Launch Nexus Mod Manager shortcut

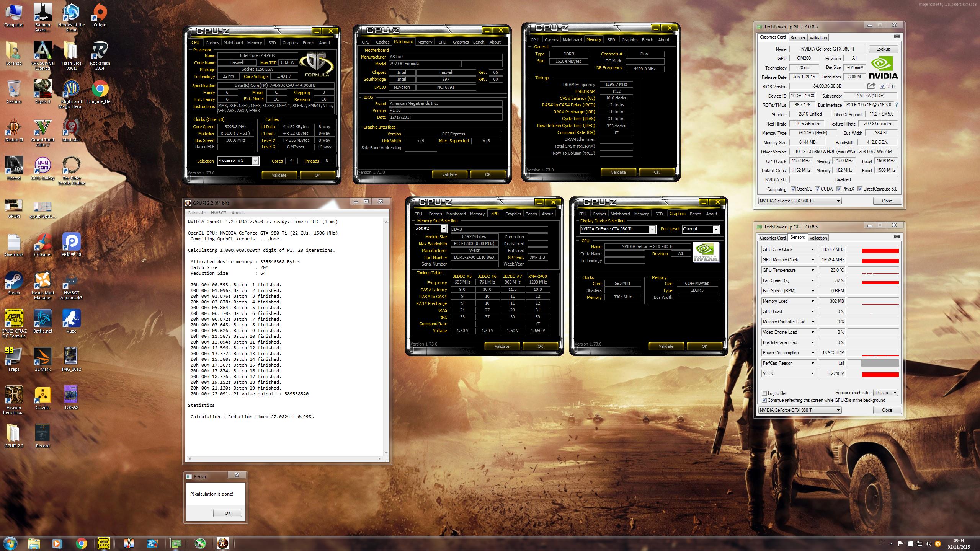42,285
